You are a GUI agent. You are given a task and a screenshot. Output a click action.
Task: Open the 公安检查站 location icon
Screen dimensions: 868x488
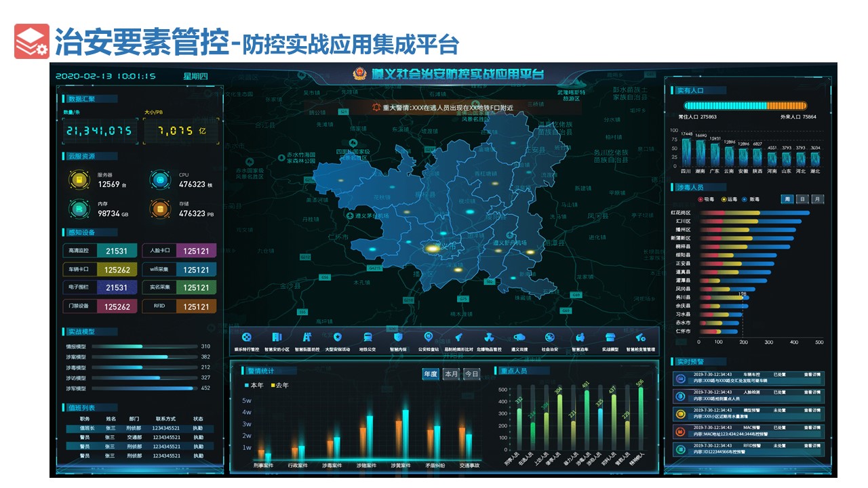point(428,337)
